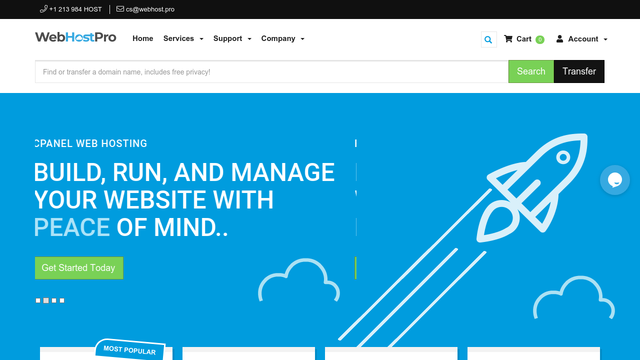Image resolution: width=640 pixels, height=360 pixels.
Task: Go to the Home menu item
Action: coord(143,38)
